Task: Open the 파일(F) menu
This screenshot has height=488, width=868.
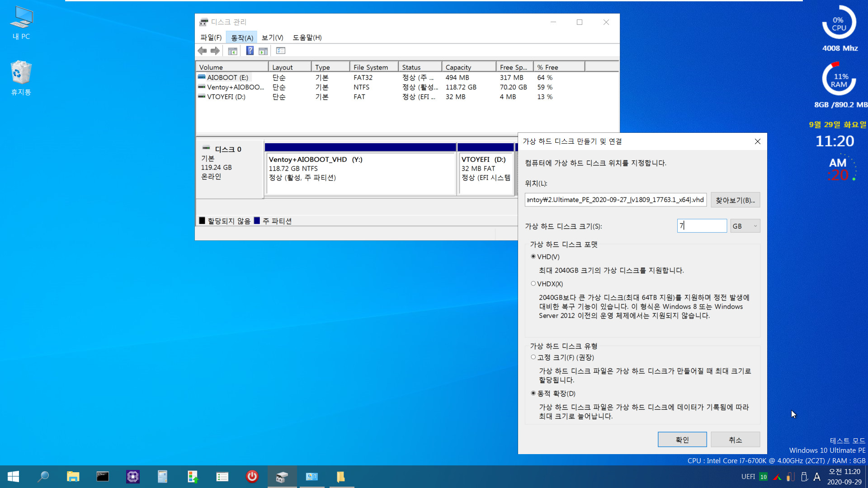Action: tap(211, 38)
